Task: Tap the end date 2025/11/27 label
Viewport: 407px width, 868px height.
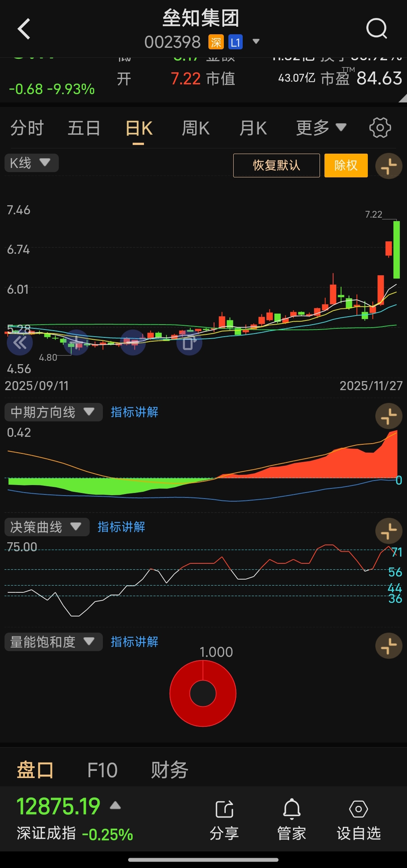Action: (371, 386)
